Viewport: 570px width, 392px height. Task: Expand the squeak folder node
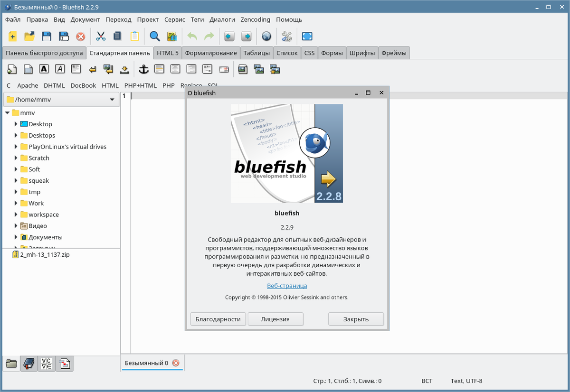click(x=16, y=180)
